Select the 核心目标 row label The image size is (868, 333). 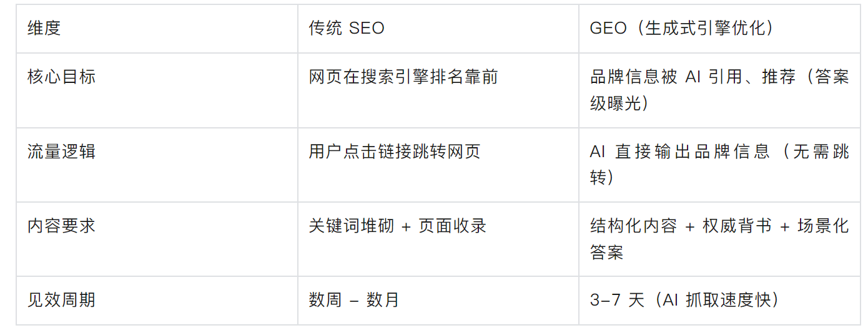pyautogui.click(x=61, y=77)
